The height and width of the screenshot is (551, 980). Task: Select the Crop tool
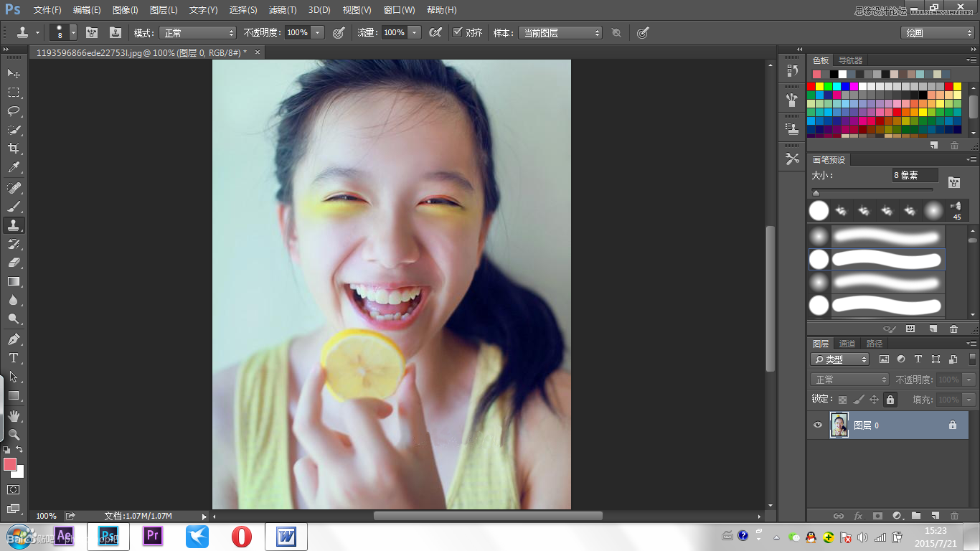14,149
